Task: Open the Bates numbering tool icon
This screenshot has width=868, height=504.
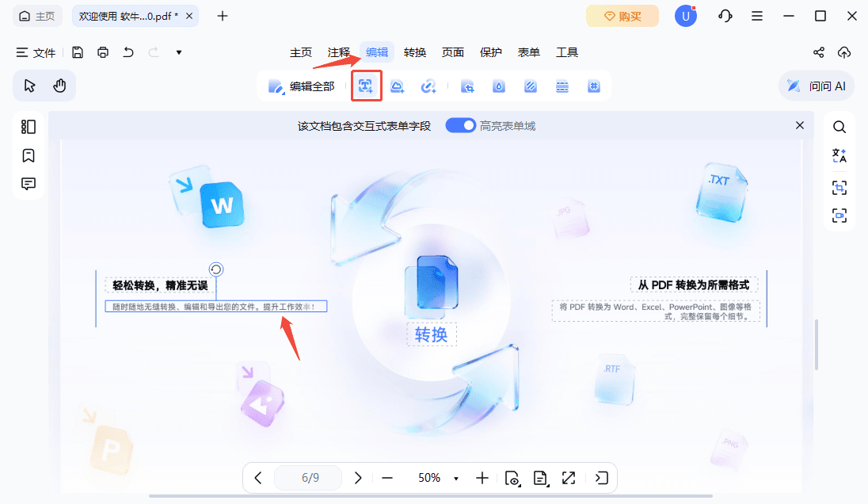Action: point(593,86)
